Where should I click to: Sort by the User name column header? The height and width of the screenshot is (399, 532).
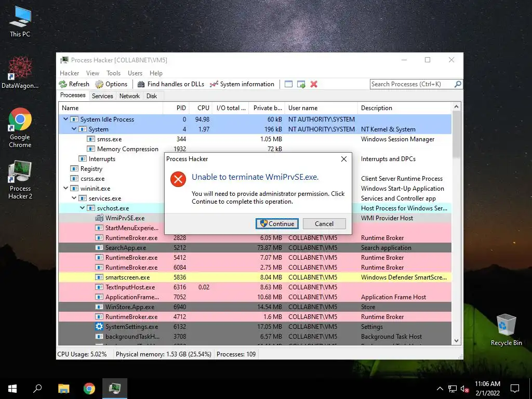pyautogui.click(x=321, y=108)
